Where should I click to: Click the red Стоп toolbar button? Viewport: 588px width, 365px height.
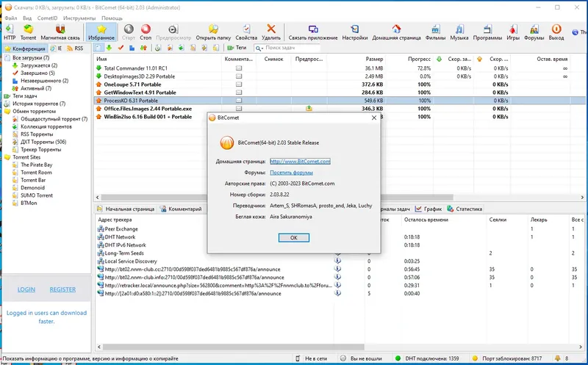[146, 32]
